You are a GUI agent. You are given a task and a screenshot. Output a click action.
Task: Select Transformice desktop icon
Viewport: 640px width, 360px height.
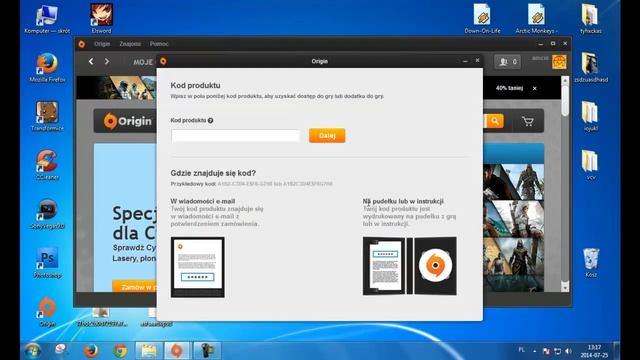(x=47, y=116)
